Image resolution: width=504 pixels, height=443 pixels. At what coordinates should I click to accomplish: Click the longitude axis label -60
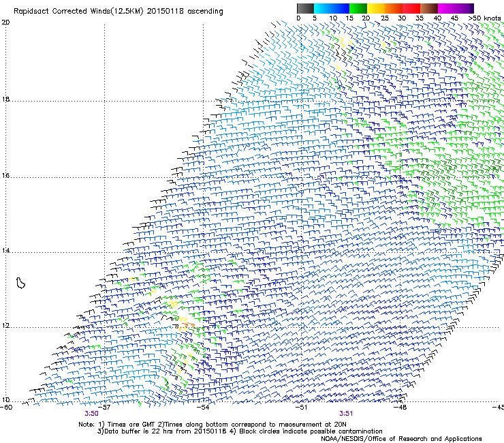(x=6, y=408)
